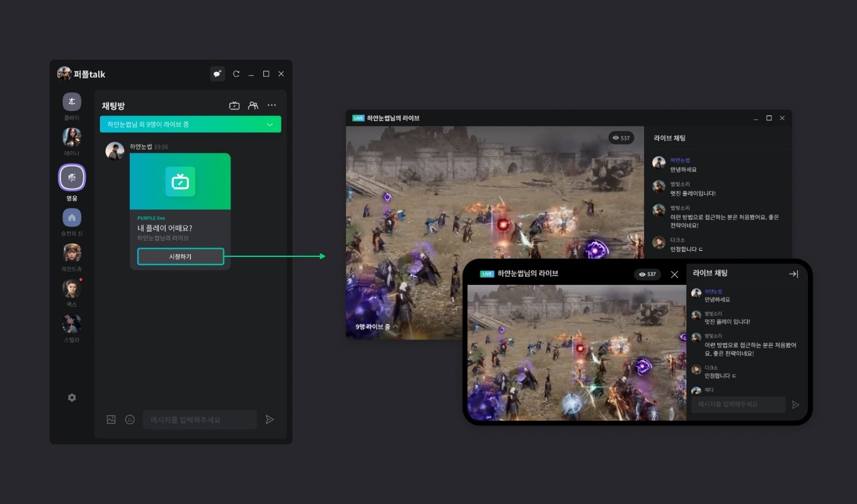The height and width of the screenshot is (504, 857).
Task: Click the mobile 메시지를 입력해주세요 input field
Action: tap(738, 404)
